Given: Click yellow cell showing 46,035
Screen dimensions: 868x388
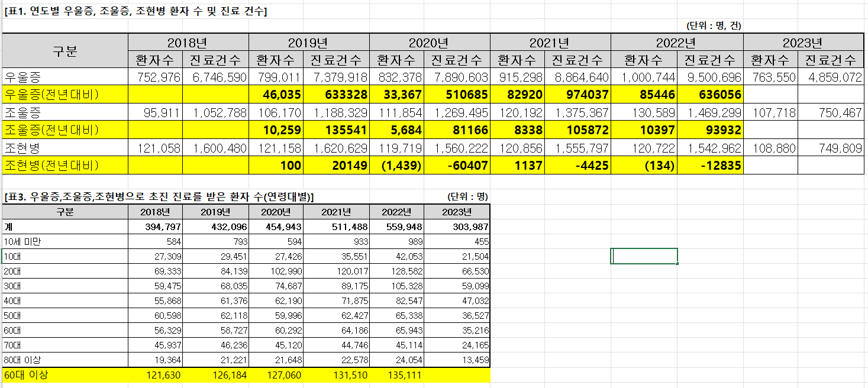Looking at the screenshot, I should 276,95.
